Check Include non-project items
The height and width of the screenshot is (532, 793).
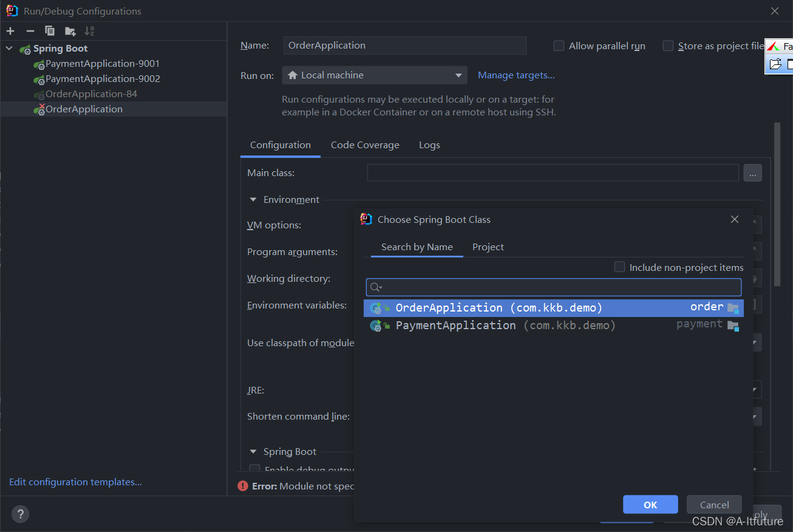coord(619,267)
